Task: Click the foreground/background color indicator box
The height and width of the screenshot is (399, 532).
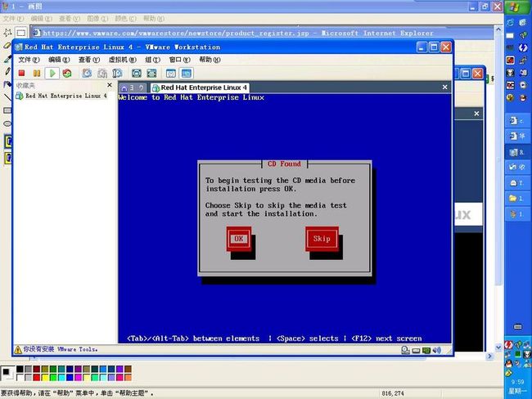Action: pos(7,373)
